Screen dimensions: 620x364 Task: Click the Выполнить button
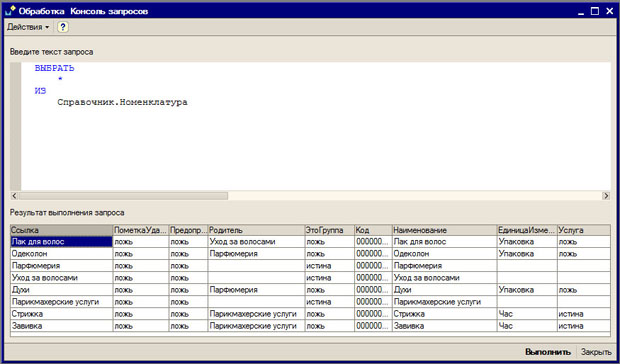pos(548,352)
